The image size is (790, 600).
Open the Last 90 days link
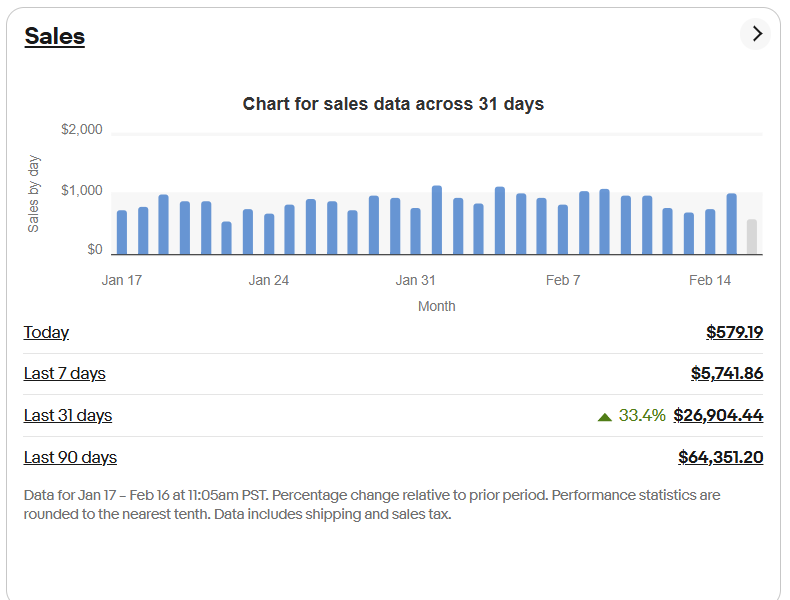71,457
